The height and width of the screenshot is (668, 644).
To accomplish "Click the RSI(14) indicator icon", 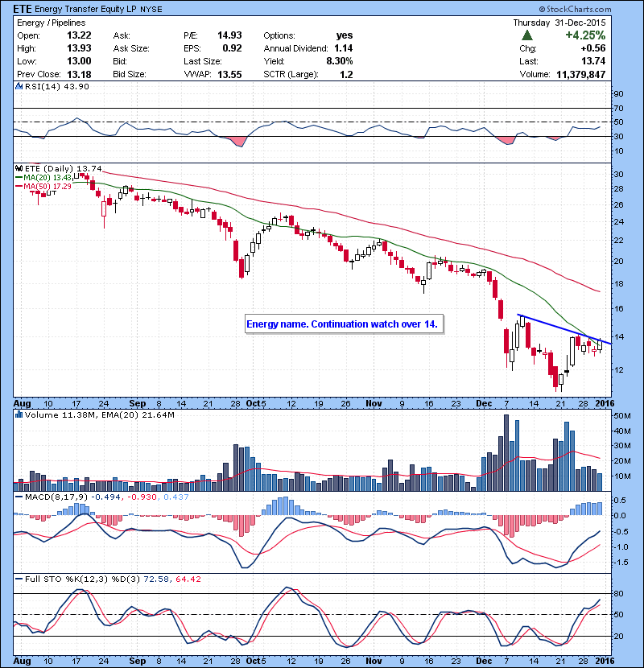I will [x=19, y=86].
